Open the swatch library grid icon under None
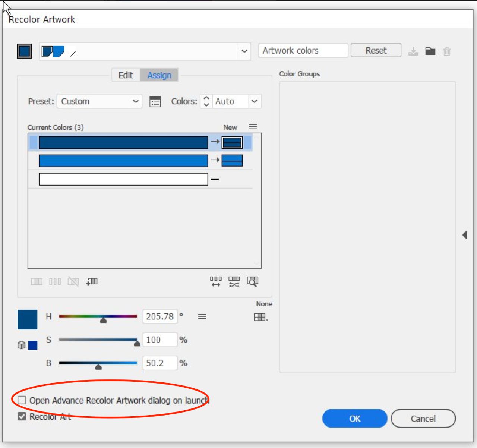Image resolution: width=477 pixels, height=448 pixels. 261,317
